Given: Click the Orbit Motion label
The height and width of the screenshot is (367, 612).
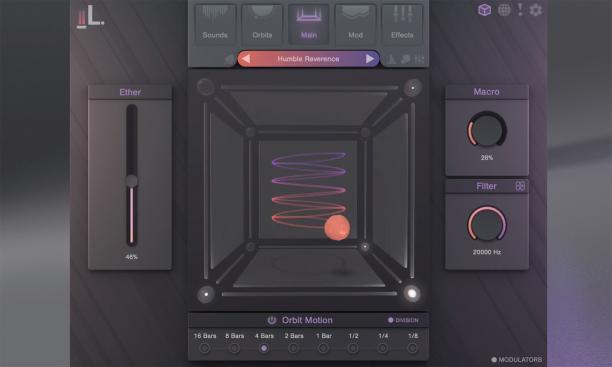Looking at the screenshot, I should (307, 320).
